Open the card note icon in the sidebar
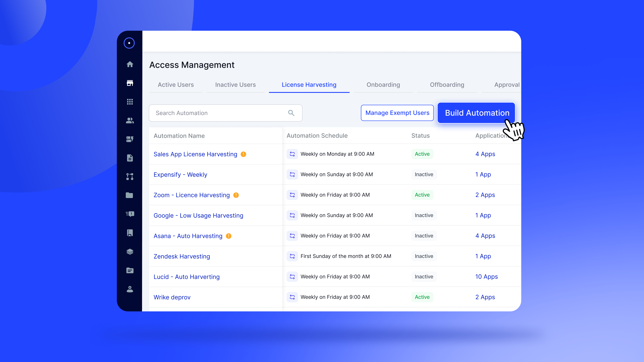The height and width of the screenshot is (362, 644). point(130,270)
